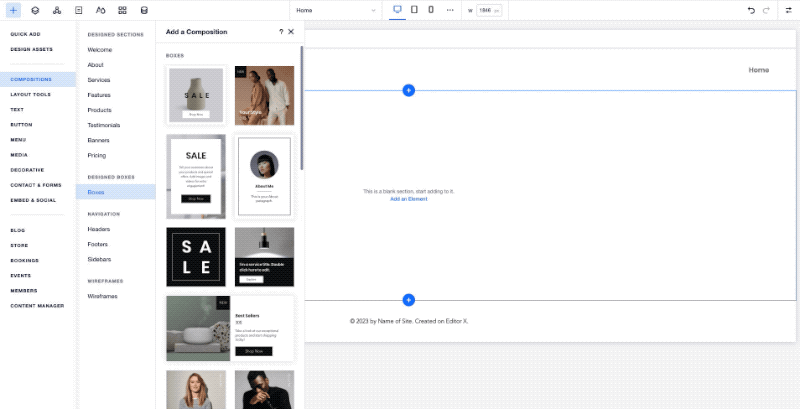
Task: Switch to desktop breakpoint view
Action: click(397, 10)
